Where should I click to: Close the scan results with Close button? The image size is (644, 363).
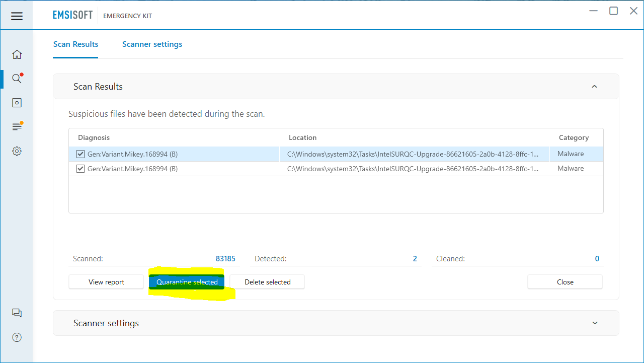[x=565, y=282]
